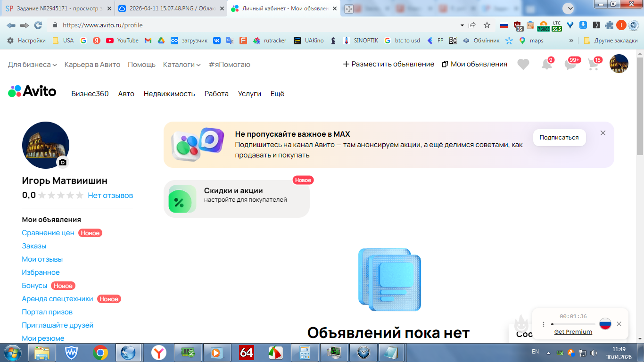Open notifications bell with 9 badge
This screenshot has height=362, width=644.
point(547,64)
